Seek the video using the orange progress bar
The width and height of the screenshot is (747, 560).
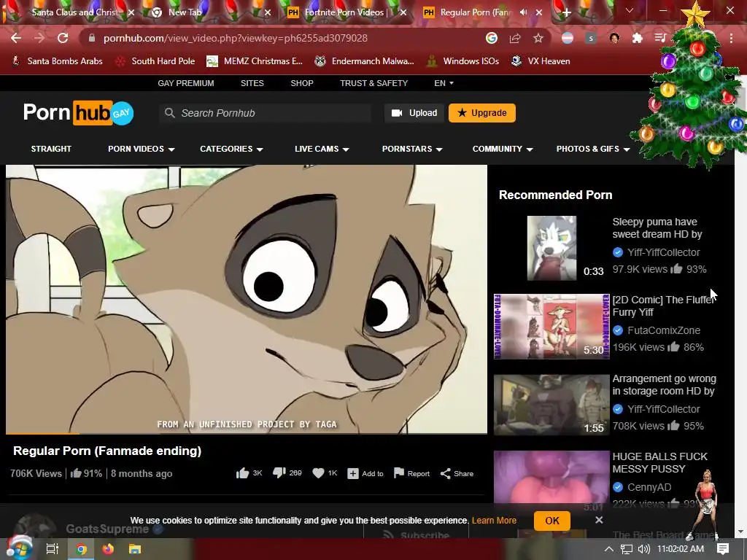tap(247, 433)
